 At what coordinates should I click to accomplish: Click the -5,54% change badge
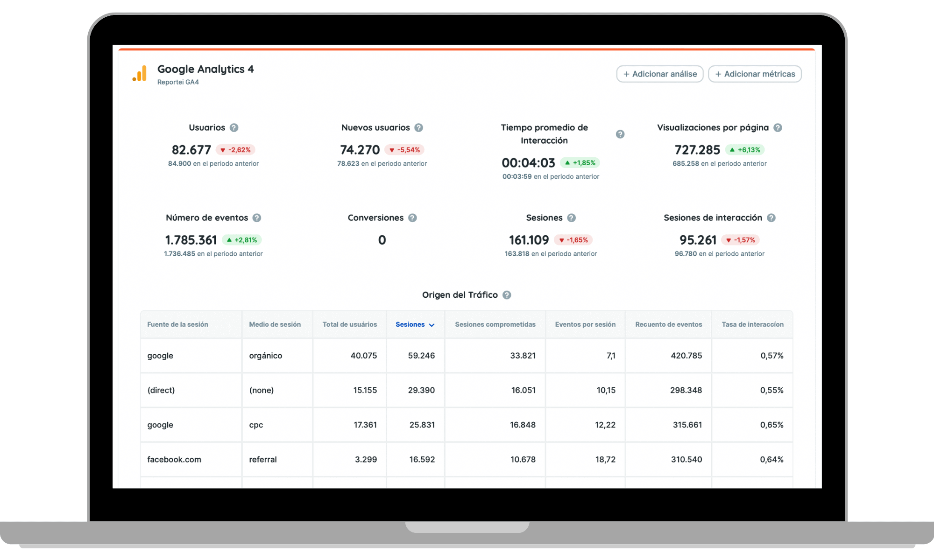click(404, 150)
